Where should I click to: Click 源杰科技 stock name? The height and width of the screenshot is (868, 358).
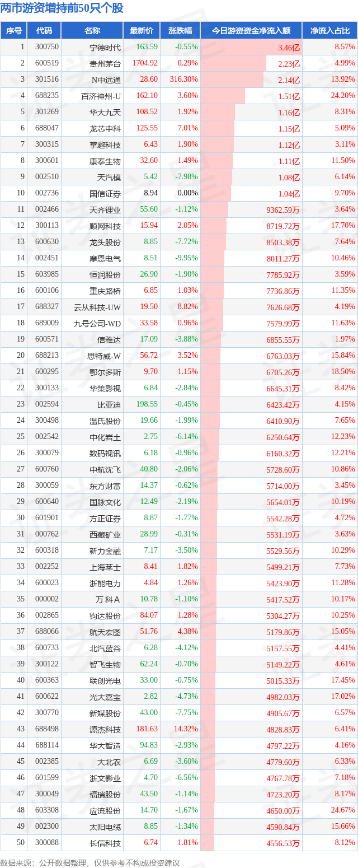tap(105, 730)
